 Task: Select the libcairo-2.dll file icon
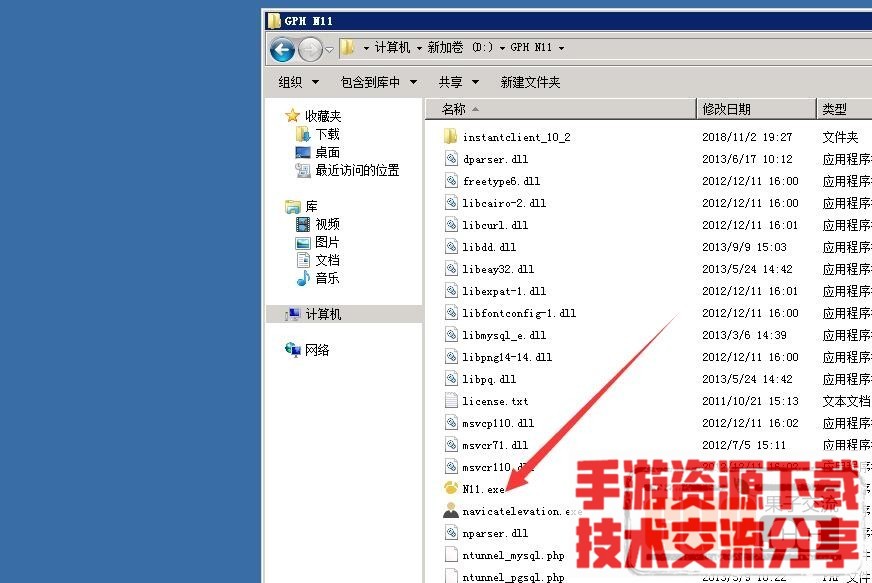tap(451, 202)
